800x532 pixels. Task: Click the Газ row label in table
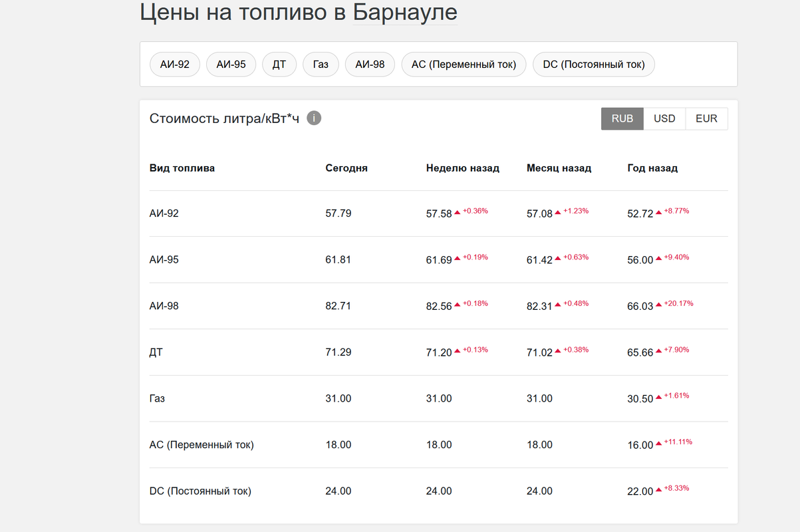click(158, 398)
